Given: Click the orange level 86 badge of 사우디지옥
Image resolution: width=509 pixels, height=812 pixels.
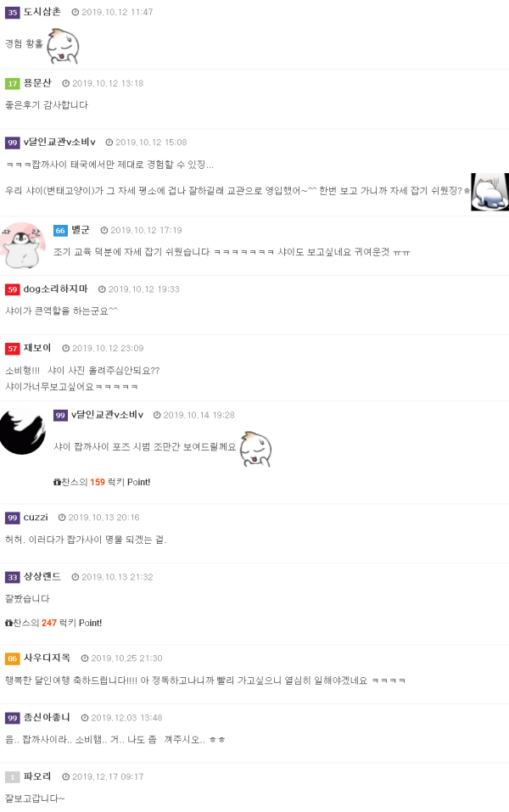Looking at the screenshot, I should click(13, 658).
